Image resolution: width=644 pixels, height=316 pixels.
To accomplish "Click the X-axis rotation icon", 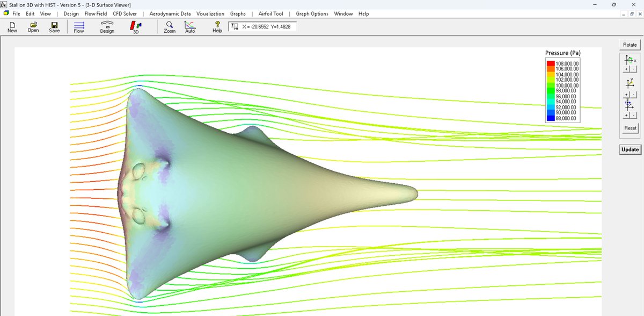I will click(629, 60).
